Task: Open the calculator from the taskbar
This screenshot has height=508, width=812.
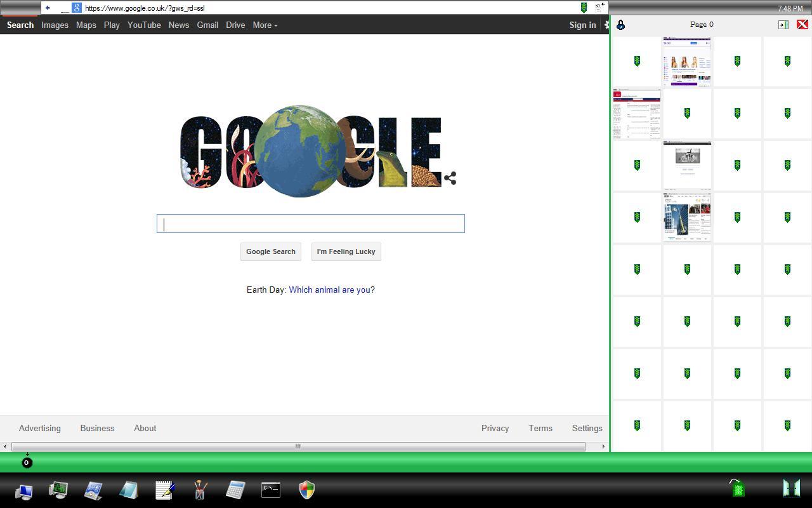Action: coord(235,490)
